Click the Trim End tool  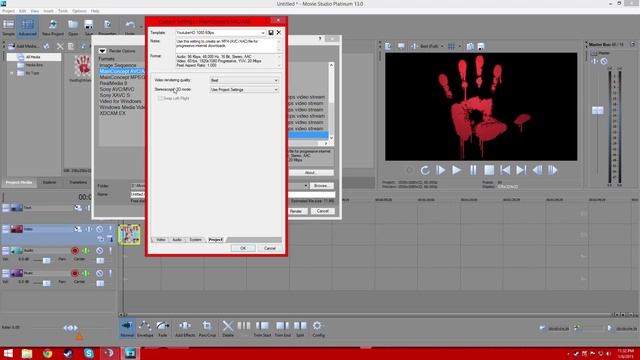tap(282, 329)
